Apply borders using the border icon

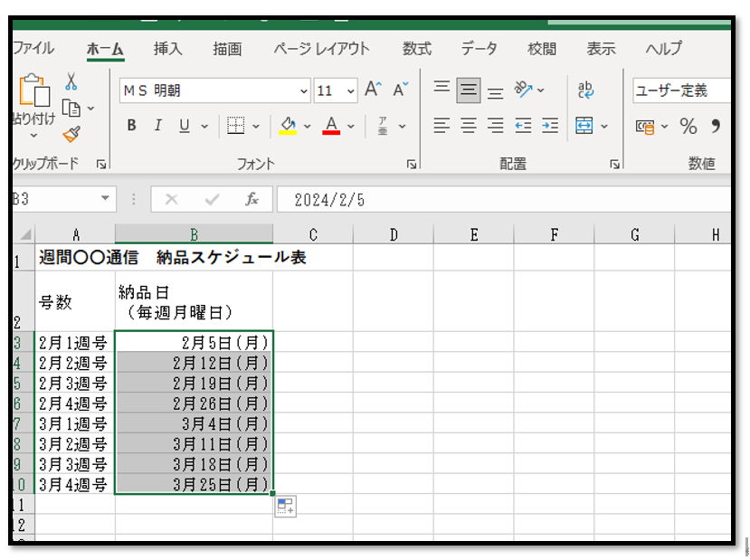tap(235, 126)
